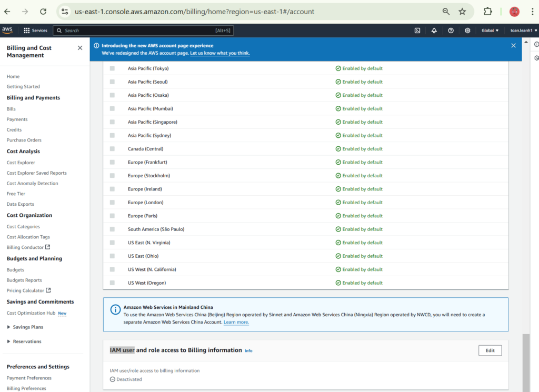Select the US West (Oregon) checkbox
Viewport: 539px width, 392px height.
(x=112, y=283)
